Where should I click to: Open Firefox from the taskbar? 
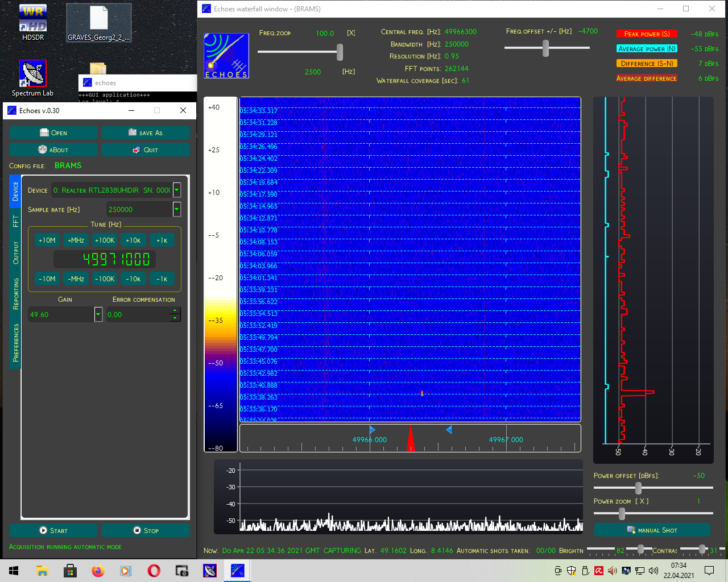(x=98, y=571)
